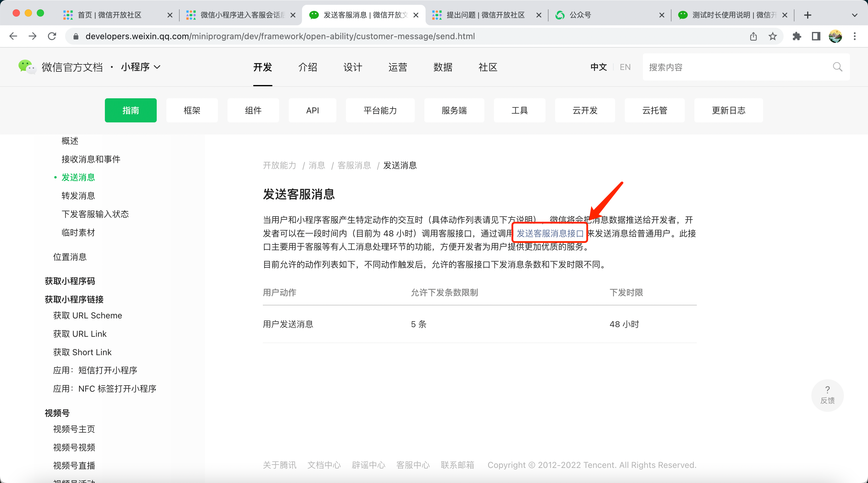Screen dimensions: 868x483
Task: Open Chrome three-dot menu
Action: pos(854,36)
